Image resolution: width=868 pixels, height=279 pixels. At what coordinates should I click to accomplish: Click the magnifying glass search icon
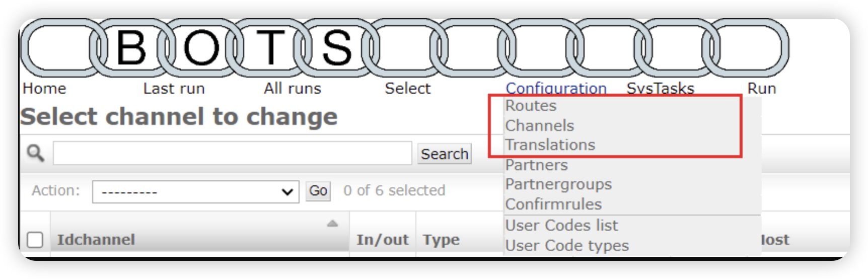pyautogui.click(x=35, y=153)
